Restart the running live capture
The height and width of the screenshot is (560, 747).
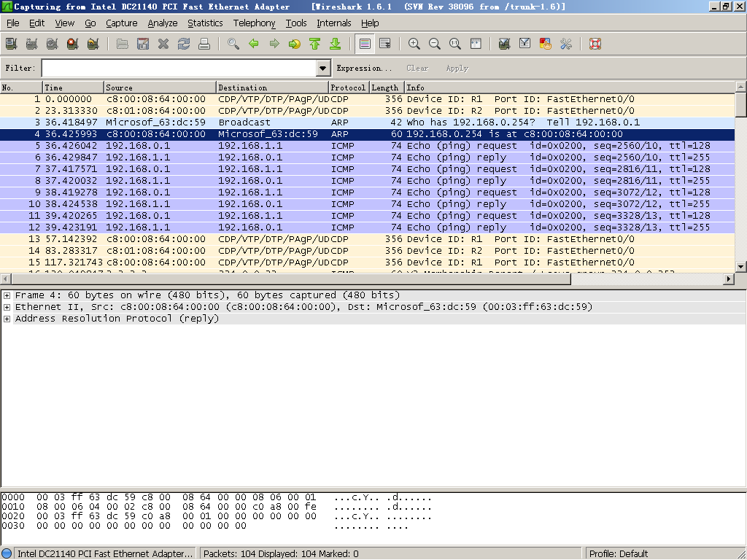[x=93, y=44]
